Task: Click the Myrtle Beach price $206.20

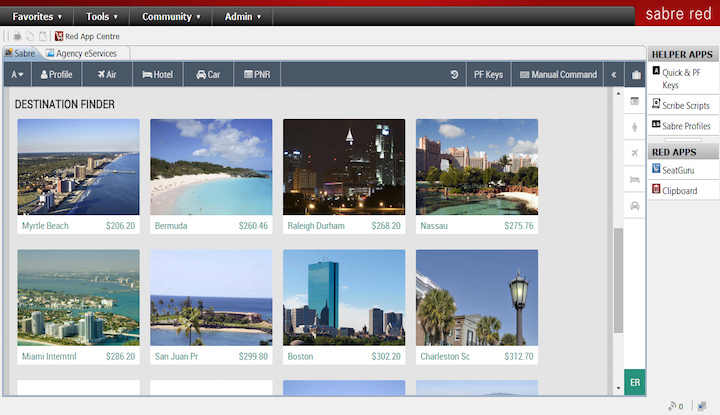Action: tap(120, 226)
